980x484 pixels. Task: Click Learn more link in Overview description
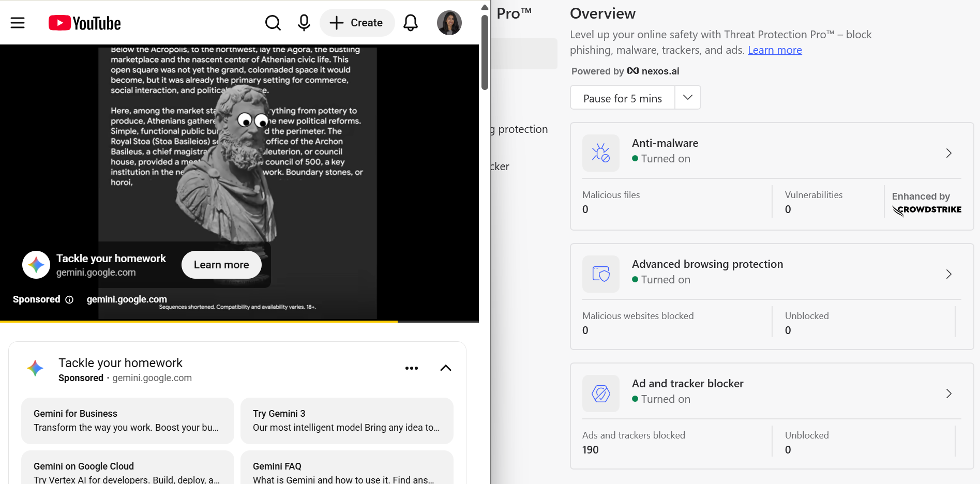tap(775, 50)
